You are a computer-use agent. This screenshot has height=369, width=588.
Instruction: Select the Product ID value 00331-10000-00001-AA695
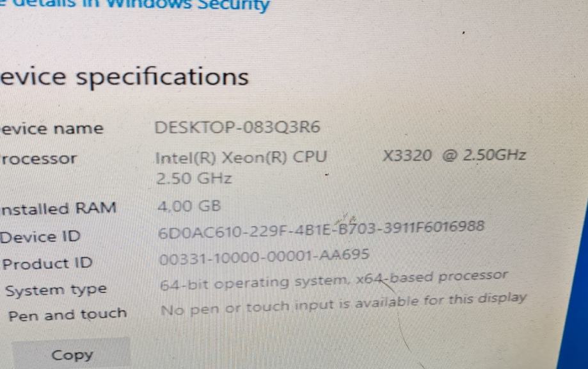pyautogui.click(x=264, y=257)
